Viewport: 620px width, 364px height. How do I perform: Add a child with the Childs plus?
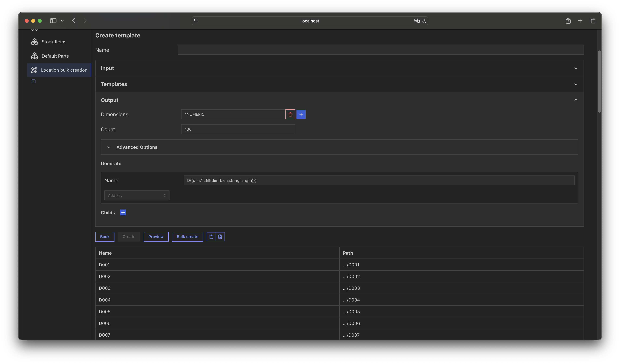point(123,212)
